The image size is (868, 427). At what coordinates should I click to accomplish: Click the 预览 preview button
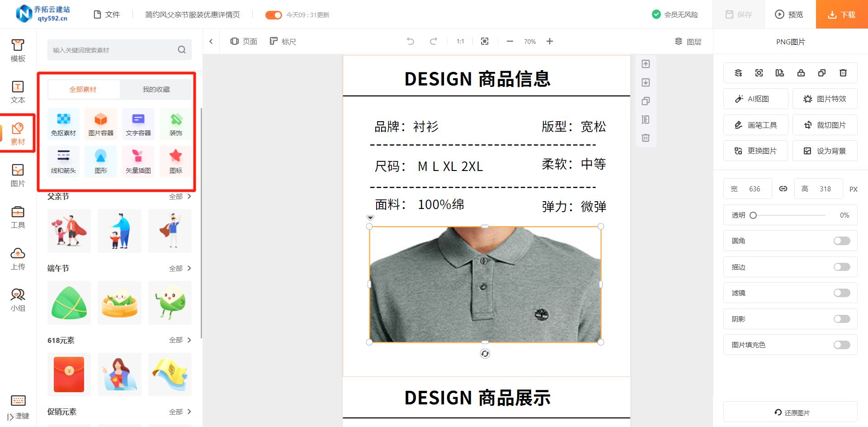tap(790, 14)
